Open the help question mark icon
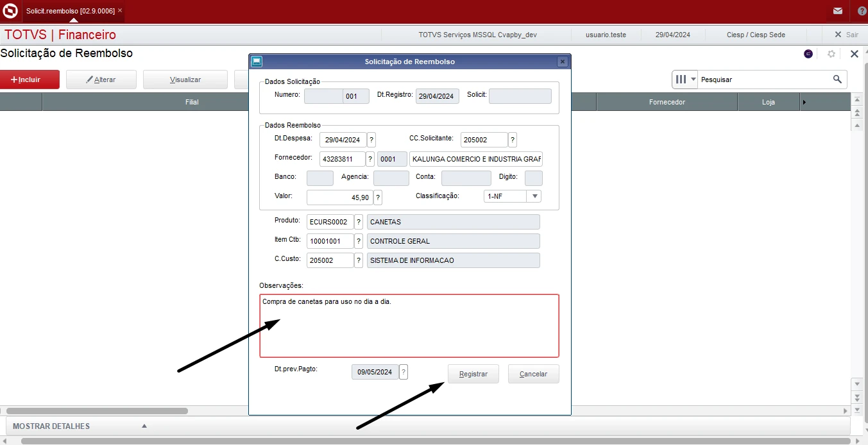This screenshot has width=868, height=445. pos(861,11)
